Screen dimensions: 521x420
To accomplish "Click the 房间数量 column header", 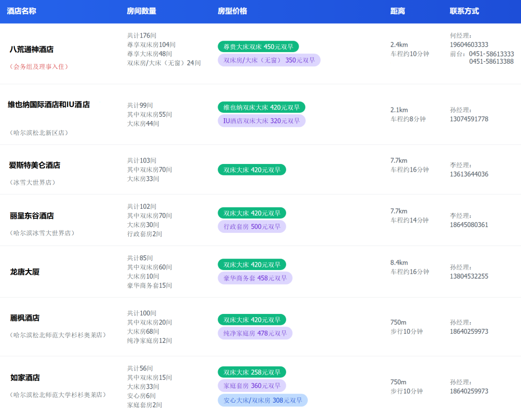I will (x=141, y=11).
